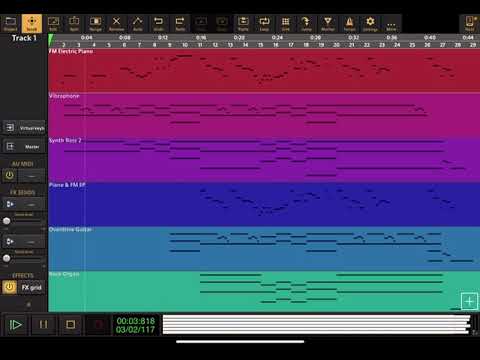Click the Track 1 name label

(x=24, y=38)
